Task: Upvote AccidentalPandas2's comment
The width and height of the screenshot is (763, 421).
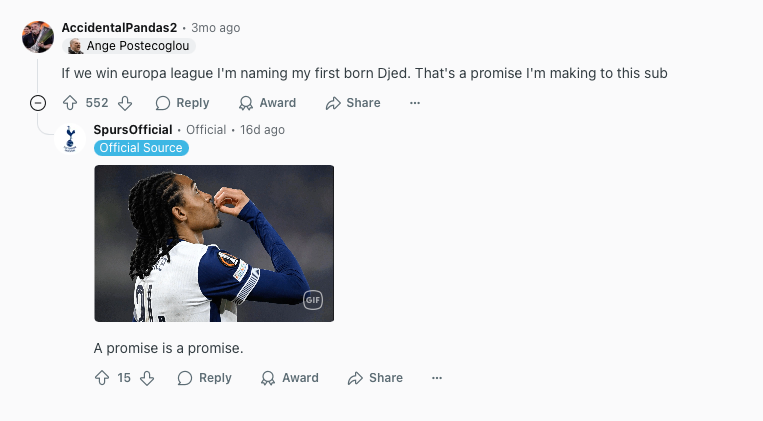Action: [x=70, y=103]
